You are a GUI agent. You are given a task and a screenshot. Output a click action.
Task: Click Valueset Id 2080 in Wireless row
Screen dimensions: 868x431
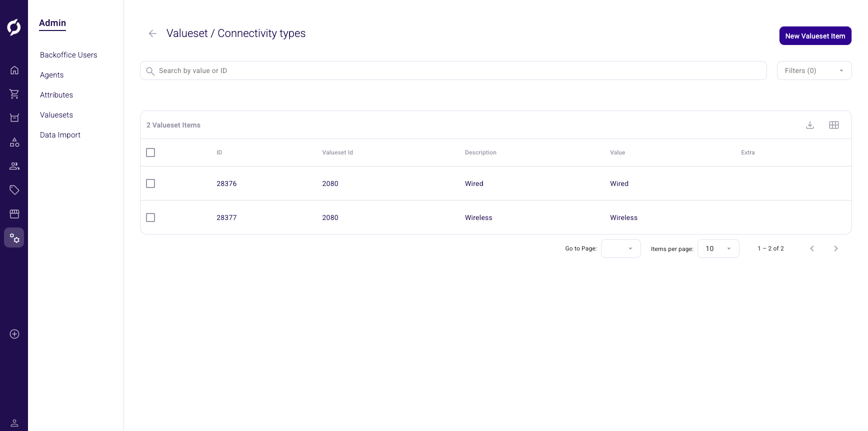tap(330, 217)
